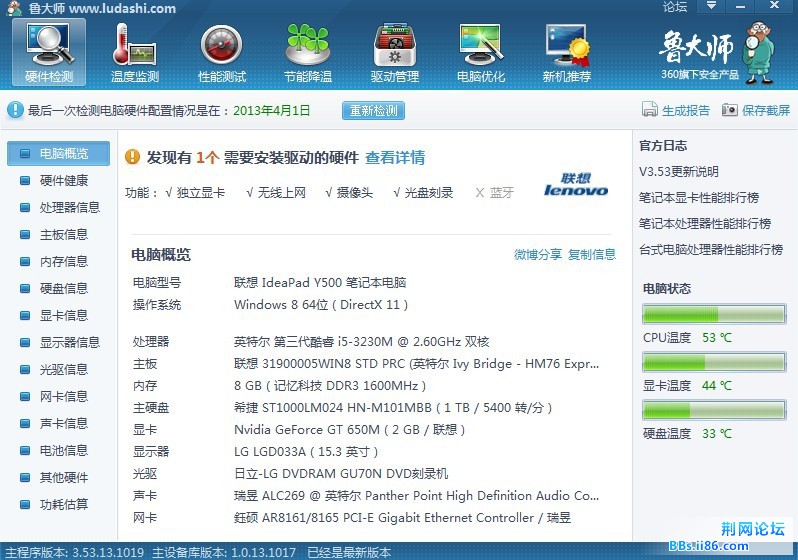
Task: Click the orange warning icon beside 发现有
Action: pos(132,157)
